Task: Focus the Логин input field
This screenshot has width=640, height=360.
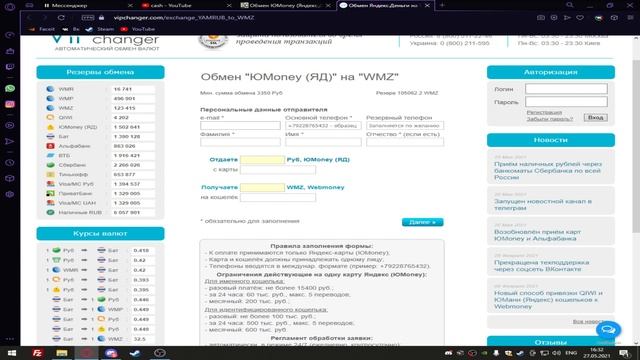Action: [566, 89]
